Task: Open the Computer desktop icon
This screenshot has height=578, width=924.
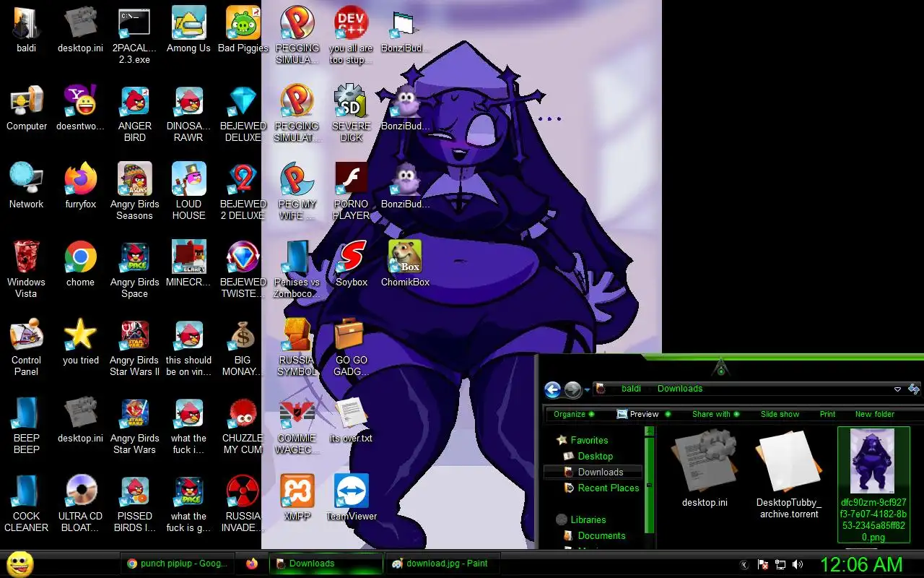Action: click(27, 108)
